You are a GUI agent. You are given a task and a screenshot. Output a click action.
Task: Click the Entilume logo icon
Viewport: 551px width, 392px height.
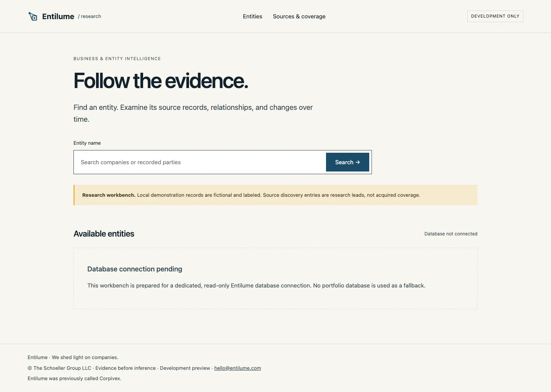point(33,16)
